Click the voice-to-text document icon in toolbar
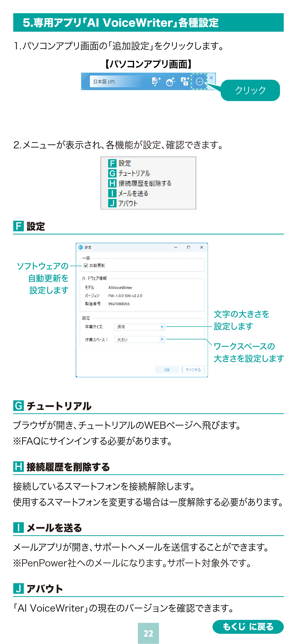 pos(156,81)
